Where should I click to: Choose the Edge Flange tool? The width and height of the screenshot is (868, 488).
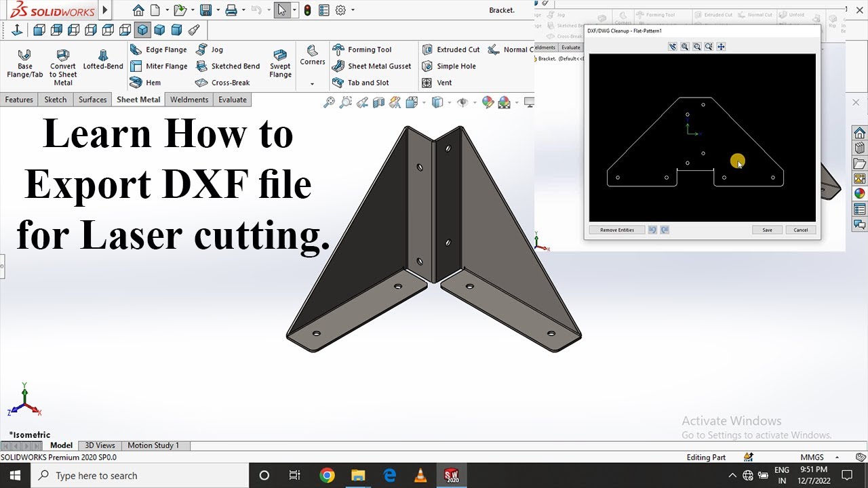(x=158, y=49)
